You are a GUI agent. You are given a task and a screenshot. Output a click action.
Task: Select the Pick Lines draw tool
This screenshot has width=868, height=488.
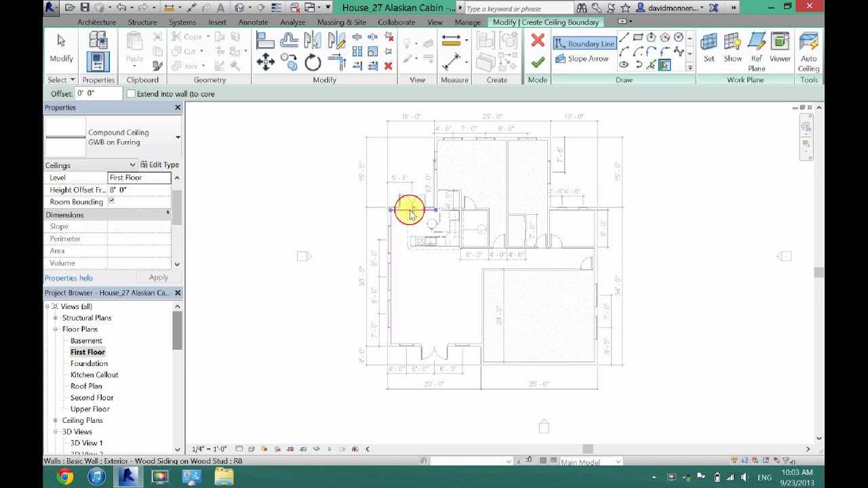pos(652,65)
